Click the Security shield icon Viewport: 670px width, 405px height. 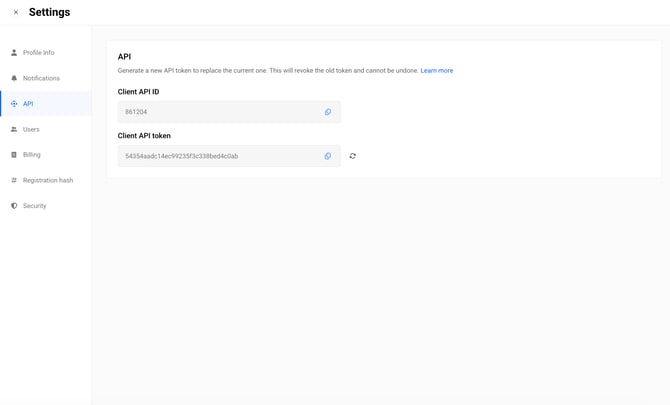pos(14,206)
